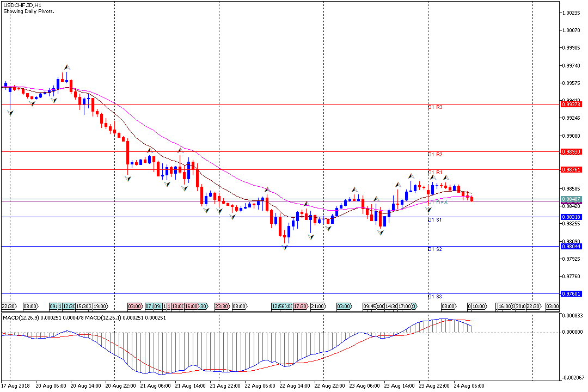Click the '22 Aug 06:00' date label
Viewport: 588px width, 392px height.
(260, 385)
